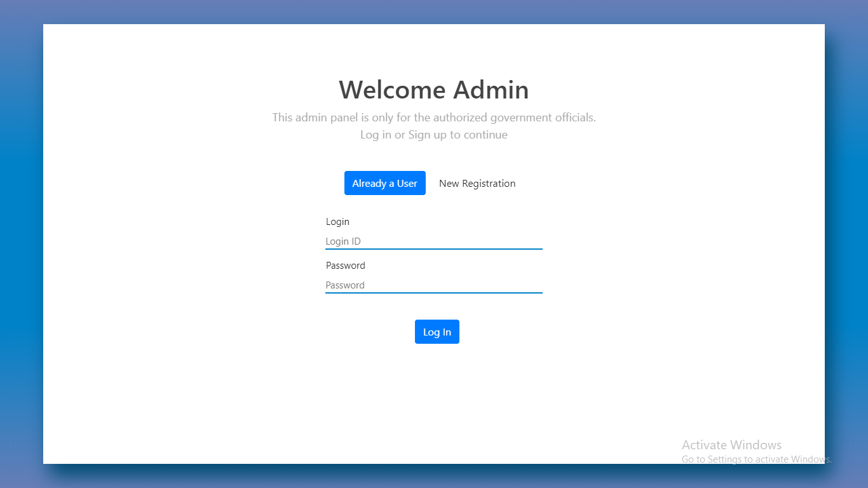The height and width of the screenshot is (488, 868).
Task: Click the Activate Windows watermark
Action: pyautogui.click(x=731, y=445)
